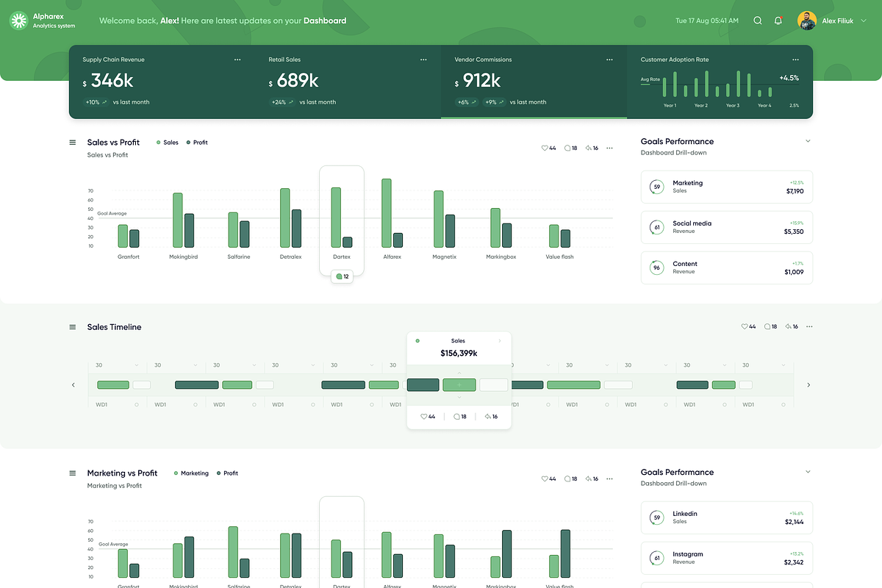Open Marketing vs Profit more options ellipsis
This screenshot has height=588, width=882.
click(609, 478)
